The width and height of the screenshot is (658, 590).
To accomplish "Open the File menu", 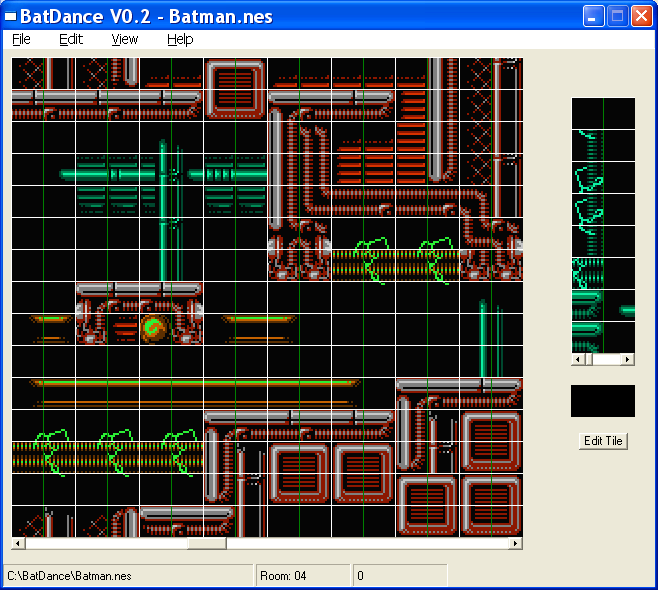I will pyautogui.click(x=21, y=39).
